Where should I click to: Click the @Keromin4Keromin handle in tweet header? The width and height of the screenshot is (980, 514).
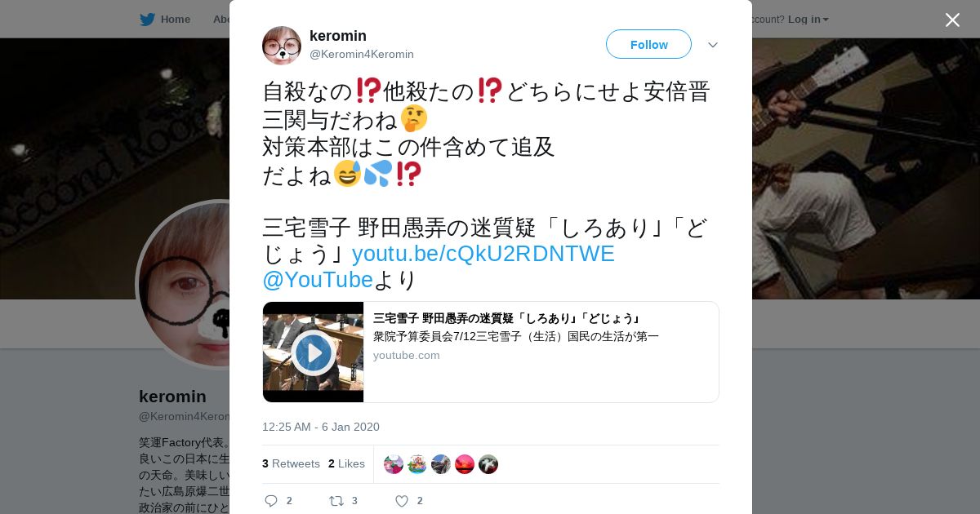click(x=362, y=54)
